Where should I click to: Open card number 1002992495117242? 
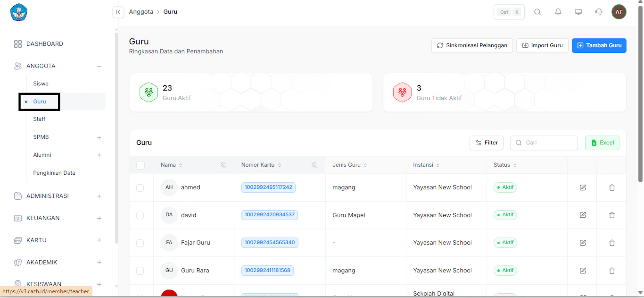(x=268, y=187)
